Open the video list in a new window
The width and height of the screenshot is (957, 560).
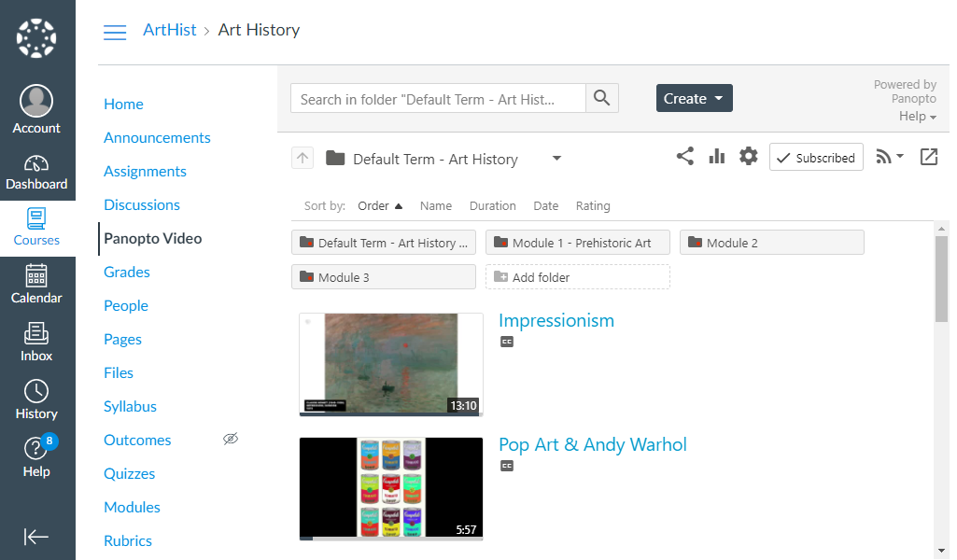pos(929,157)
